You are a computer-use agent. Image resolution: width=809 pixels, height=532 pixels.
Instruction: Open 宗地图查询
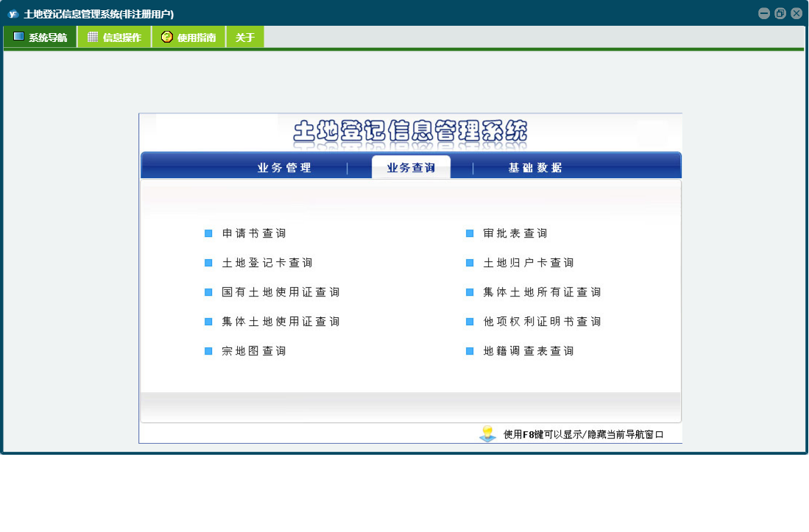pos(254,350)
